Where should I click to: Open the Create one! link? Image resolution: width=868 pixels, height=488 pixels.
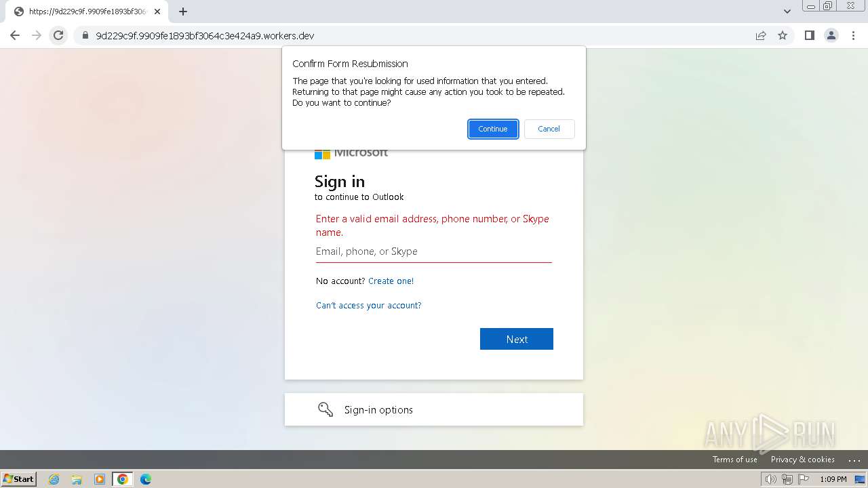click(391, 281)
